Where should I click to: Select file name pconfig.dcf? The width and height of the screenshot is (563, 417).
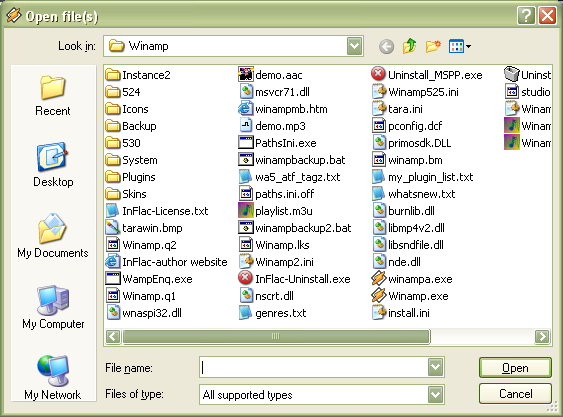click(415, 126)
